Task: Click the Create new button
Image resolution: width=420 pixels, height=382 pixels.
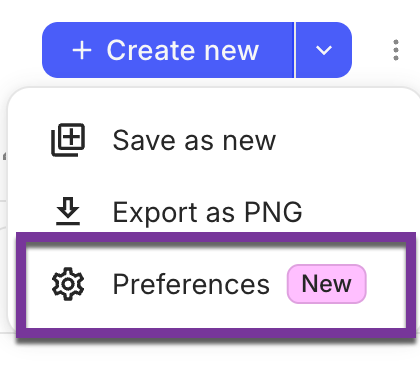Action: click(168, 50)
